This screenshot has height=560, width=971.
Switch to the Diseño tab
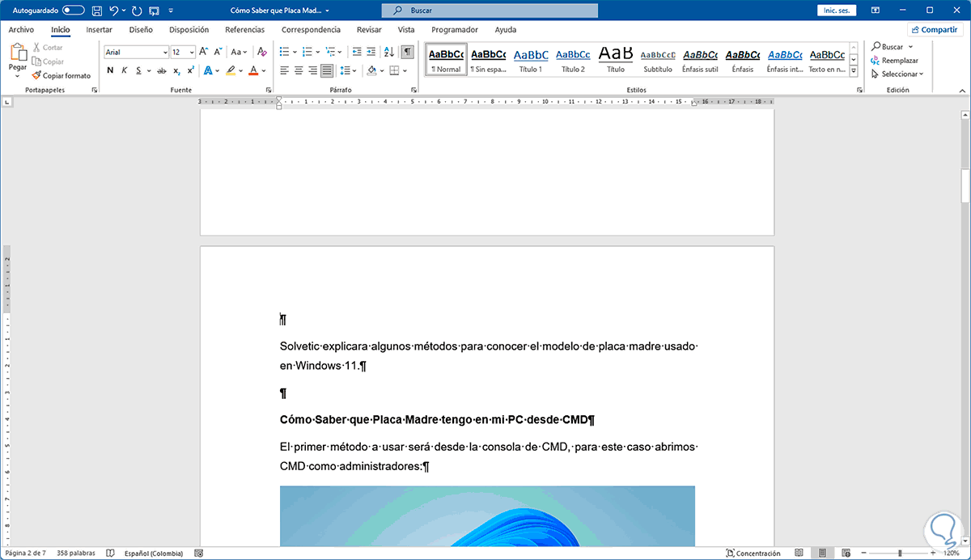click(141, 30)
